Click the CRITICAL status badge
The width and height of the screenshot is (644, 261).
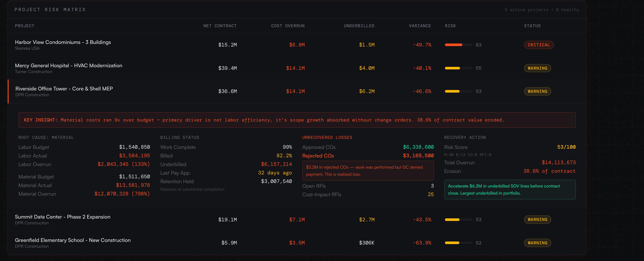coord(539,45)
